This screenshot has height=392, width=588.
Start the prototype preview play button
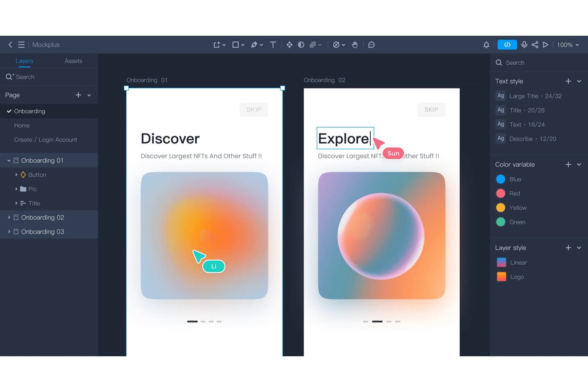(x=546, y=45)
